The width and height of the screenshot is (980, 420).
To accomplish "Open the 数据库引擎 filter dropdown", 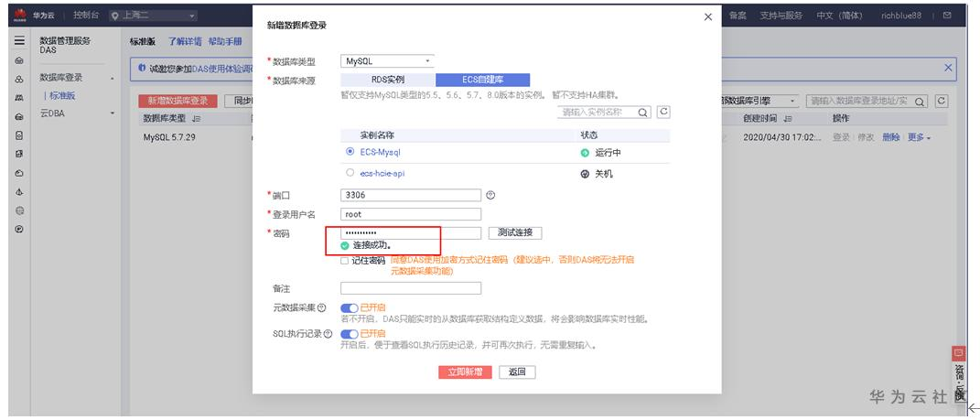I will 760,101.
